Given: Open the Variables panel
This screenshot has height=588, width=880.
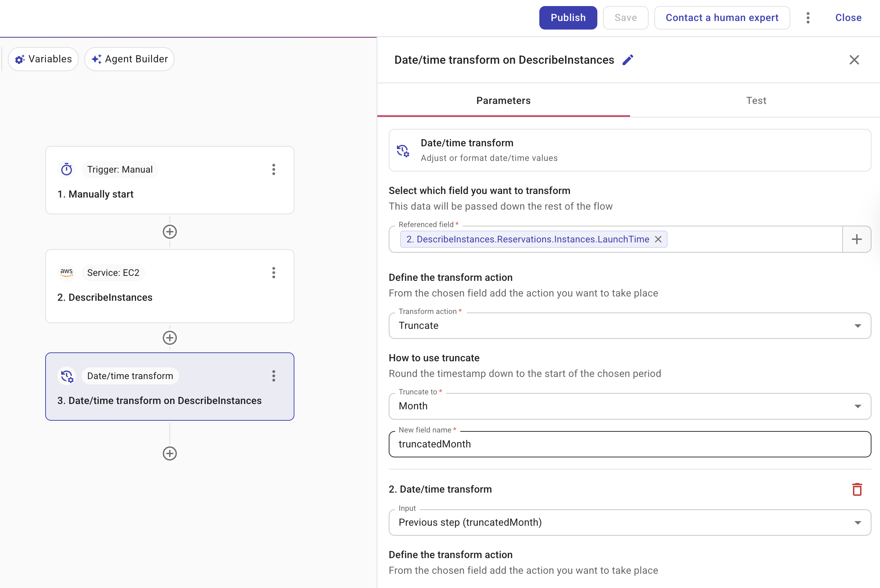Looking at the screenshot, I should tap(43, 59).
